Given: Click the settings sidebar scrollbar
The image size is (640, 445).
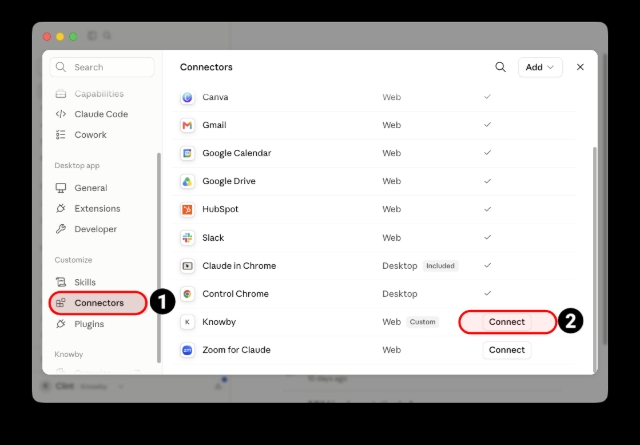Looking at the screenshot, I should pyautogui.click(x=159, y=258).
